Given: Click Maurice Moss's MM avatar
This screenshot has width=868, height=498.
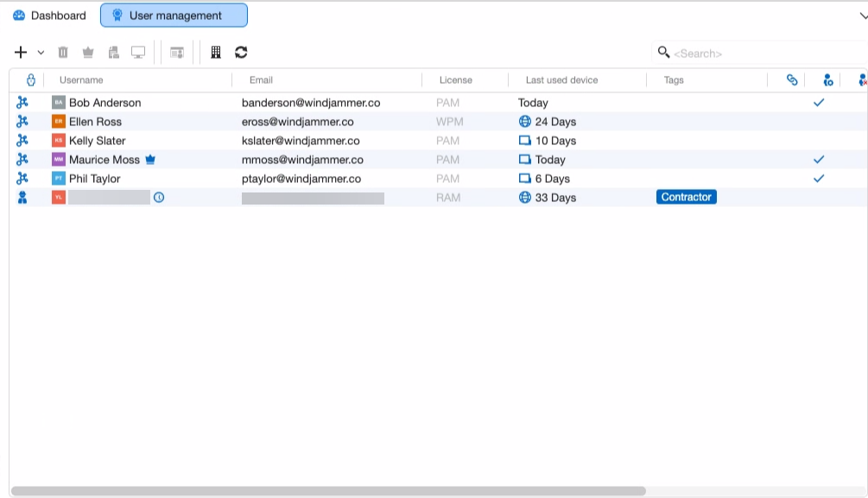Looking at the screenshot, I should [59, 160].
